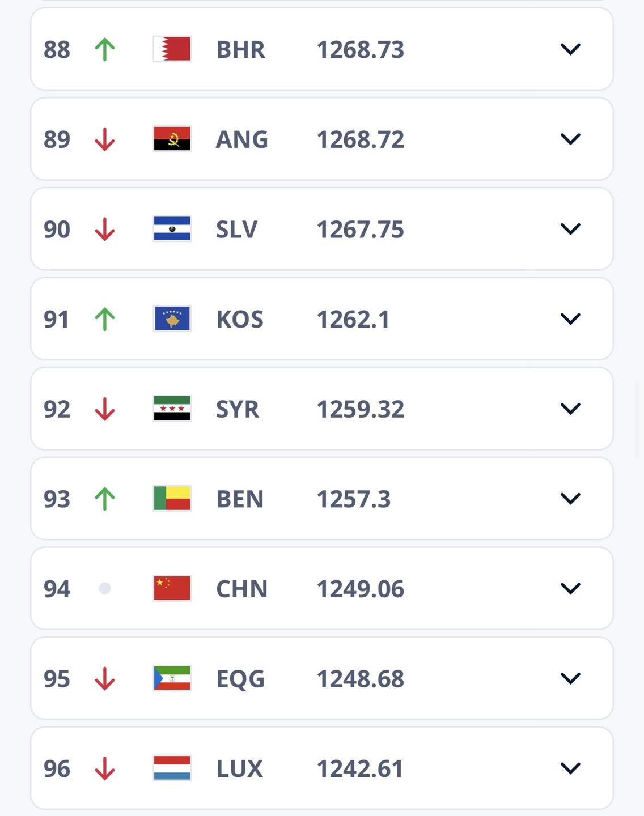Click the El Salvador flag icon
This screenshot has width=644, height=816.
172,229
